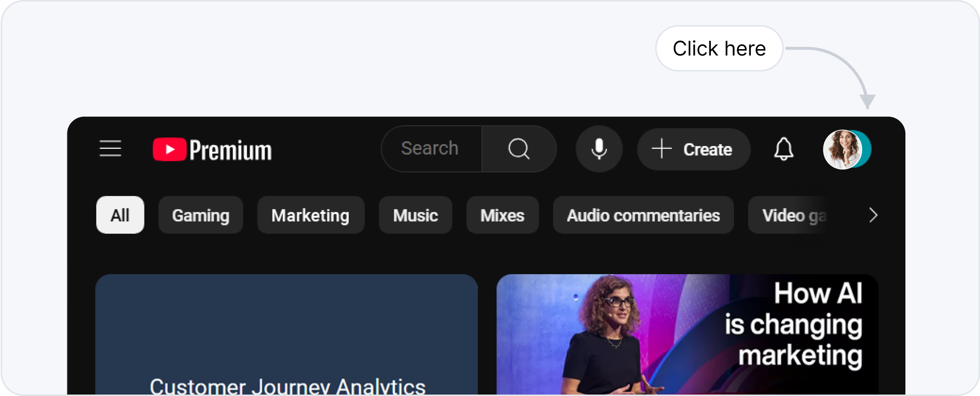Show more chips with right chevron
Viewport: 980px width, 396px height.
point(873,215)
